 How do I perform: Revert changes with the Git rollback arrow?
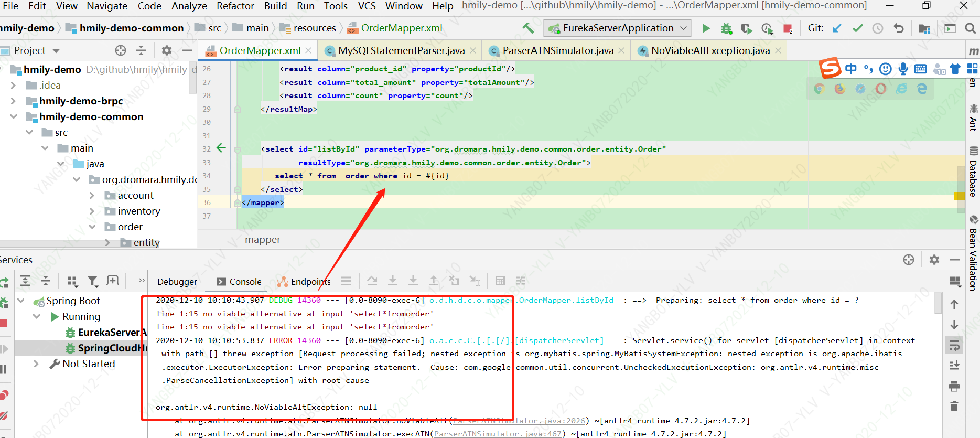(x=899, y=28)
